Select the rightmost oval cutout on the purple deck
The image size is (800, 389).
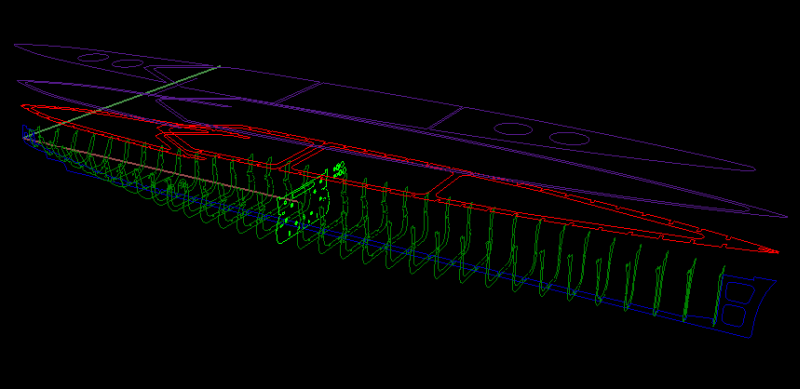point(569,138)
